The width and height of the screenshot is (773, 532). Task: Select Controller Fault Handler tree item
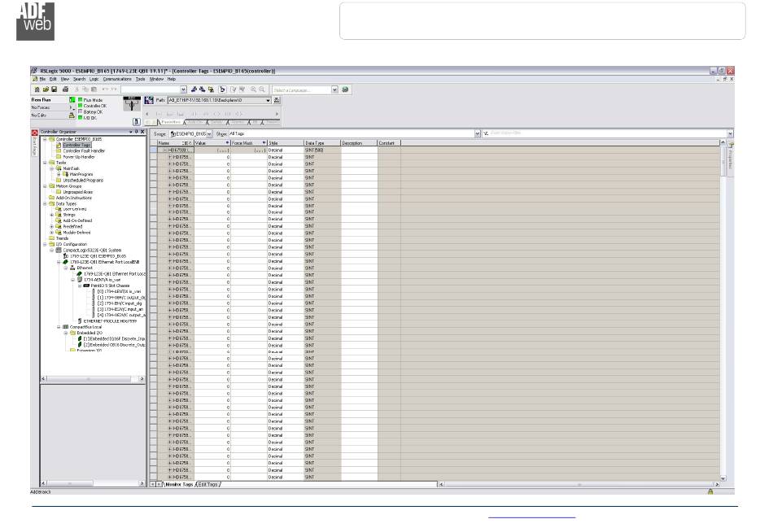[x=84, y=150]
